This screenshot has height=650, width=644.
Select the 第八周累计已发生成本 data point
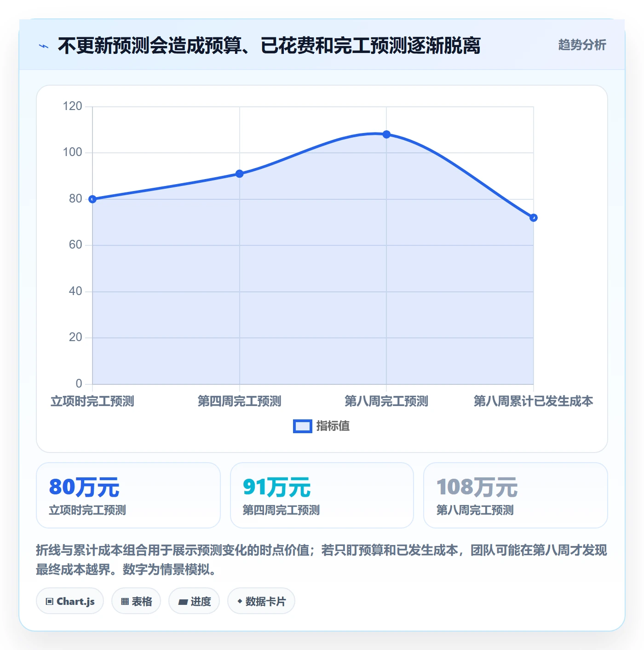pyautogui.click(x=534, y=218)
